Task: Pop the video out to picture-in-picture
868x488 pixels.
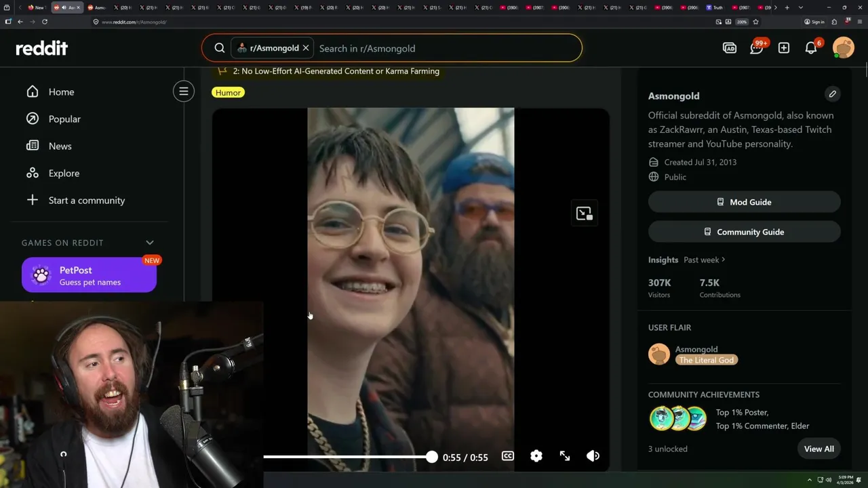Action: point(584,213)
